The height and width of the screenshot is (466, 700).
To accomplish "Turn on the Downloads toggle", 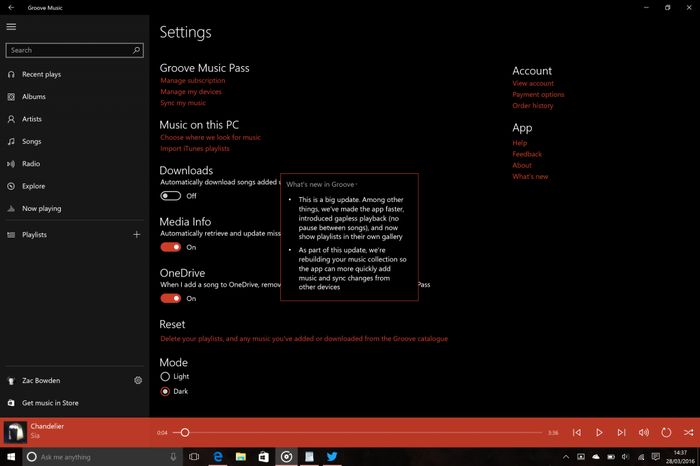I will pos(170,196).
